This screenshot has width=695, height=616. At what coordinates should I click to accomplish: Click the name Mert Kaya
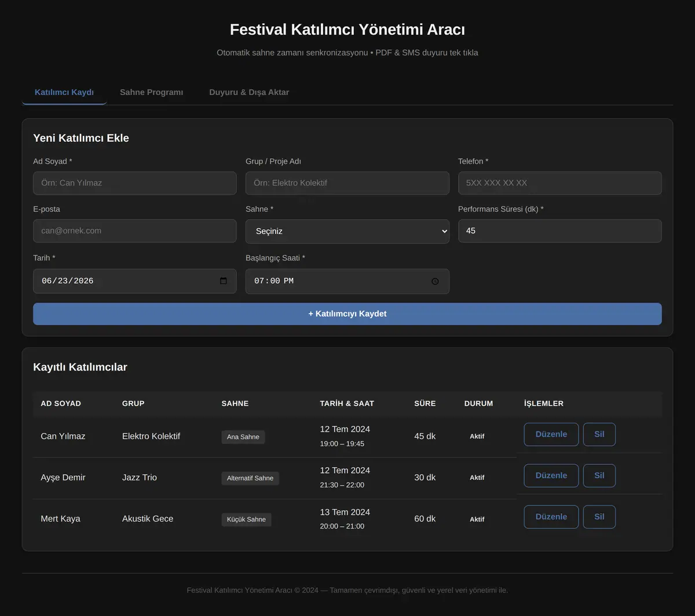click(61, 519)
